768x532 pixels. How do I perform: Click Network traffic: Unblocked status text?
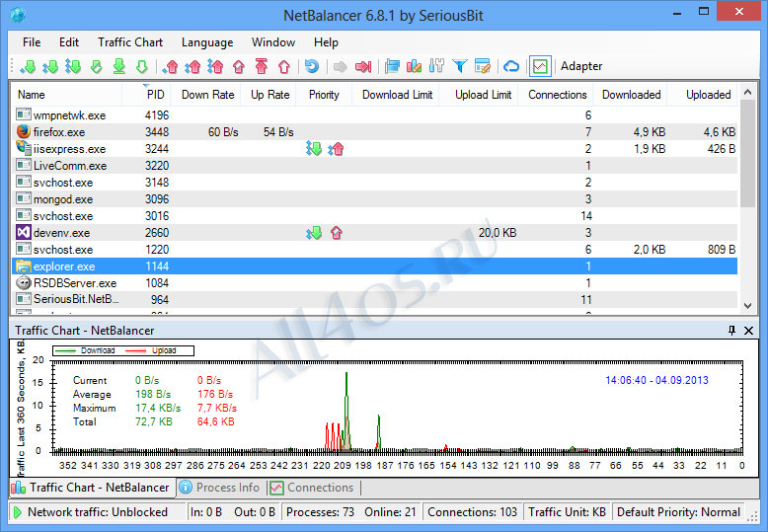pos(98,512)
